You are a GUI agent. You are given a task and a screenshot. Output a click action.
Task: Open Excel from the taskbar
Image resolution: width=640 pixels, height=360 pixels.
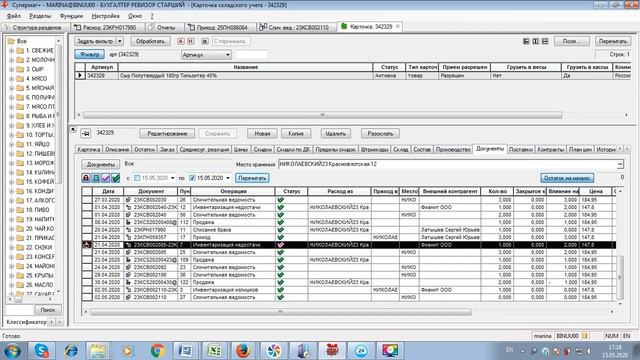coord(214,351)
